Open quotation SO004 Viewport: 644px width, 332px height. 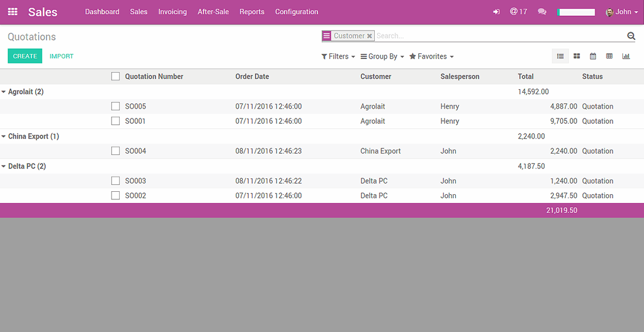pos(135,151)
